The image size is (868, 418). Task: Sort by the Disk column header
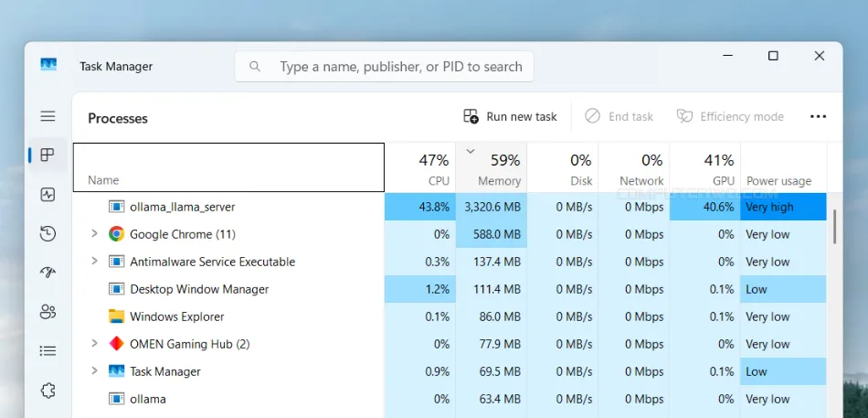click(x=563, y=167)
